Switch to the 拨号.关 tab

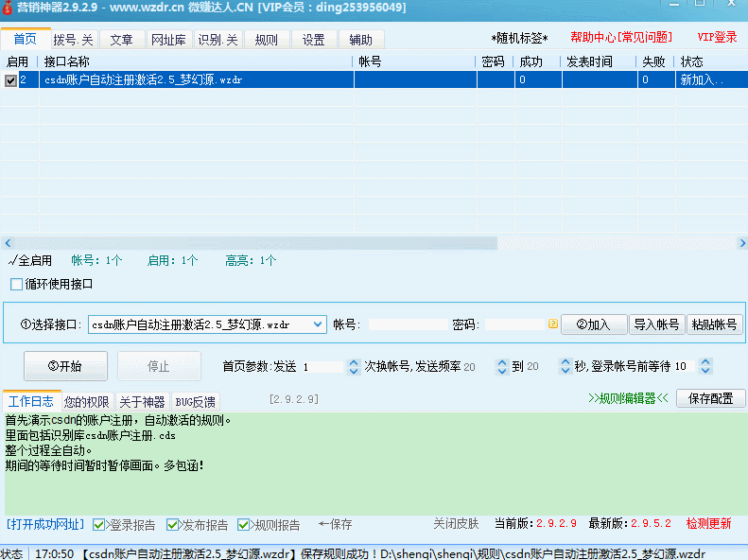click(x=74, y=40)
